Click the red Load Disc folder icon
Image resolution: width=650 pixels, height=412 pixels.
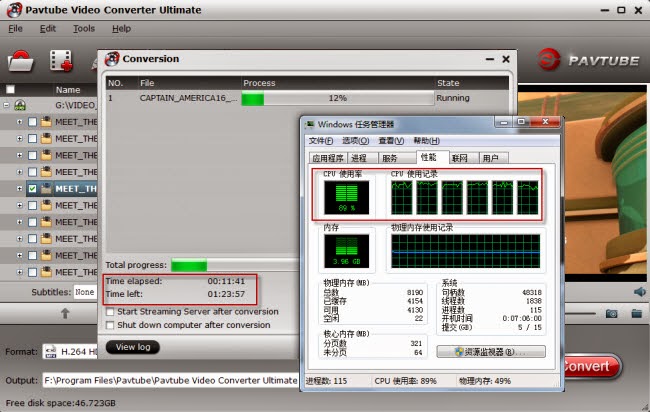20,61
